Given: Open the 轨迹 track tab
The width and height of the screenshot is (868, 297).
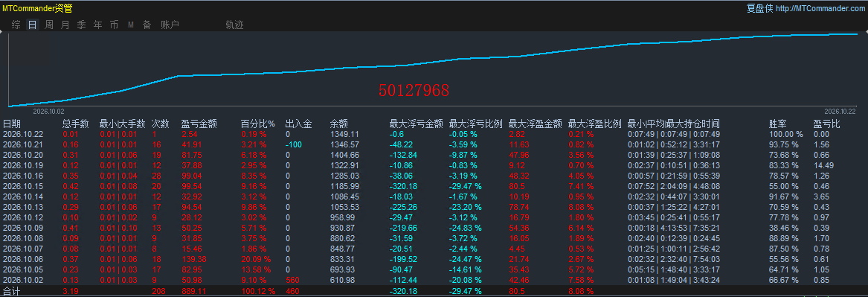Looking at the screenshot, I should (x=235, y=25).
